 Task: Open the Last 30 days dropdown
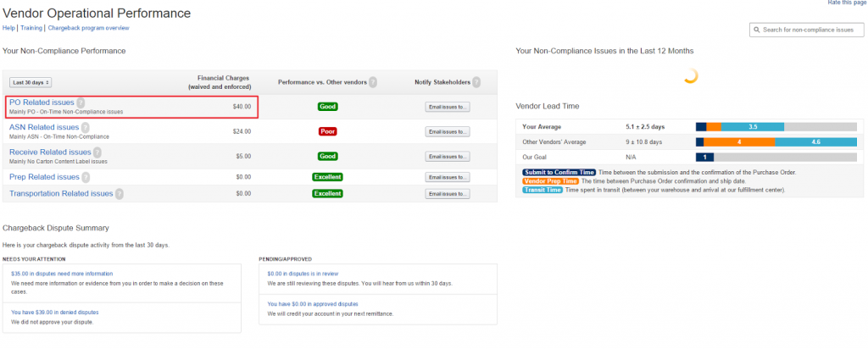point(31,82)
